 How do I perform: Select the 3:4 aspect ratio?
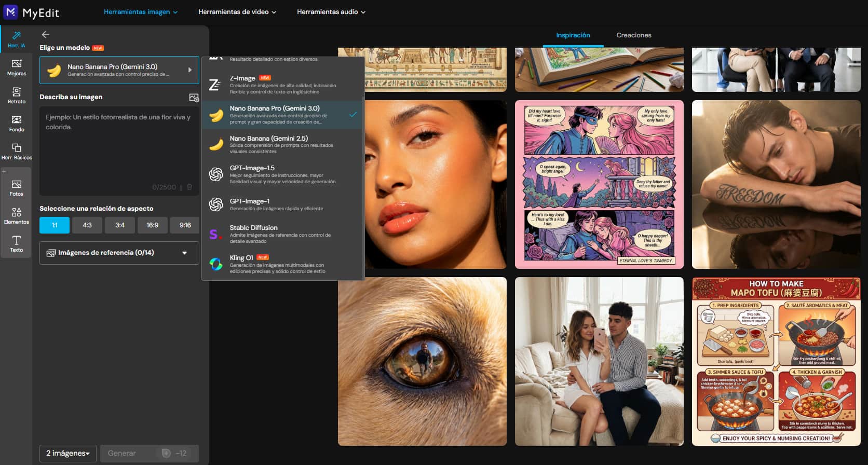click(x=120, y=225)
